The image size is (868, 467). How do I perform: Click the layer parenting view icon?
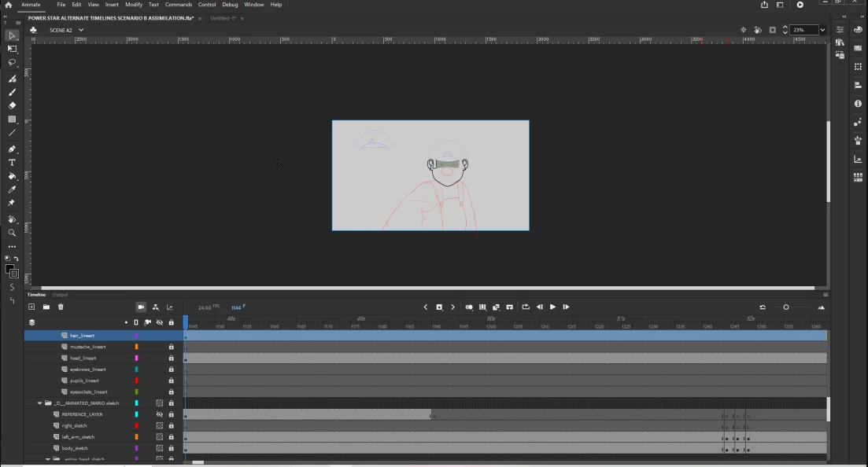point(156,307)
